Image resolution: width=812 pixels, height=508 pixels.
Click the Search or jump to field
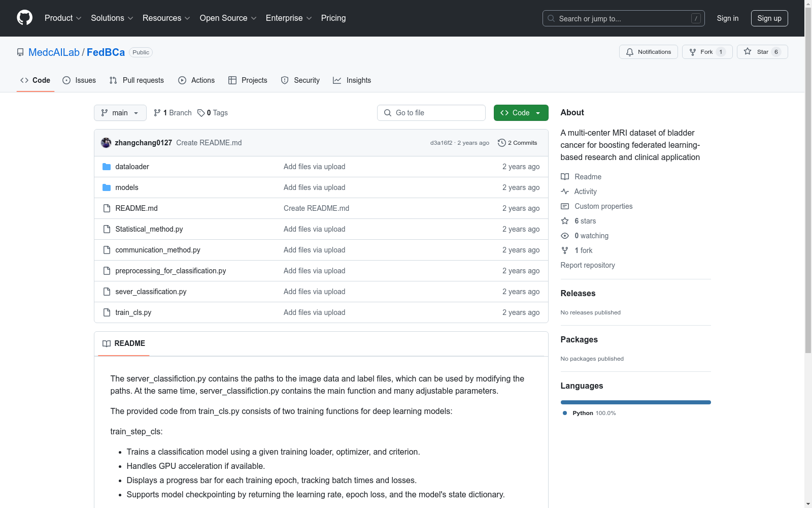(x=624, y=18)
